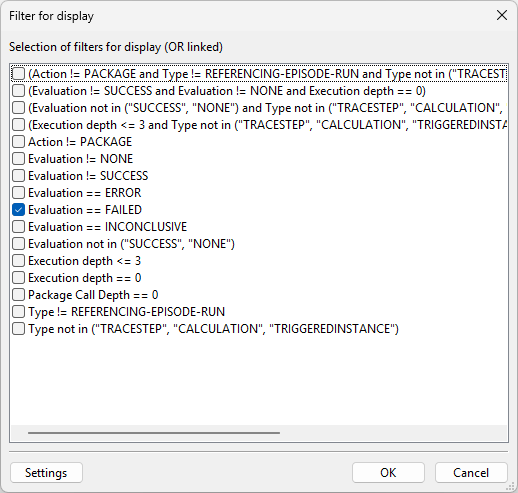Tick 'Evaluation == INCONCLUSIVE' checkbox
Screen dimensions: 518x493
(18, 227)
